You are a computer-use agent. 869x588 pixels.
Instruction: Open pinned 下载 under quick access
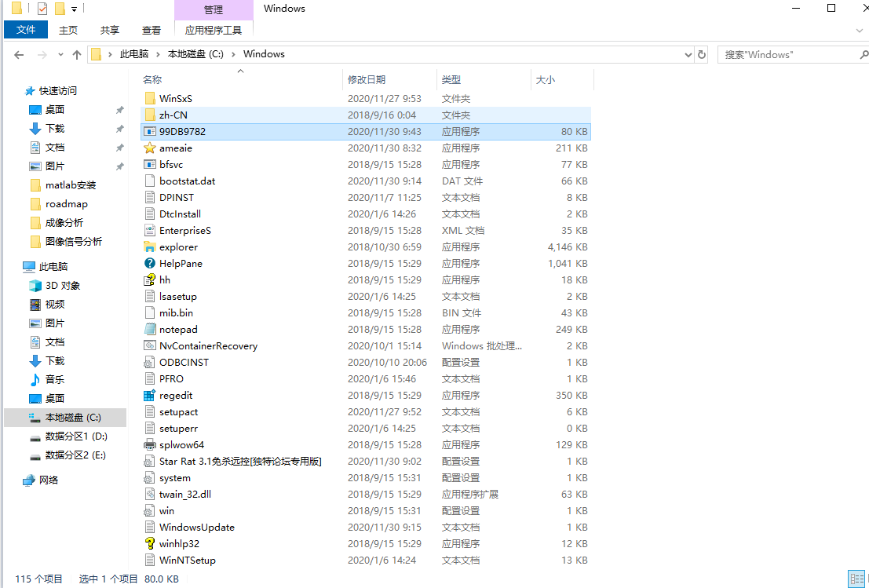pyautogui.click(x=55, y=128)
